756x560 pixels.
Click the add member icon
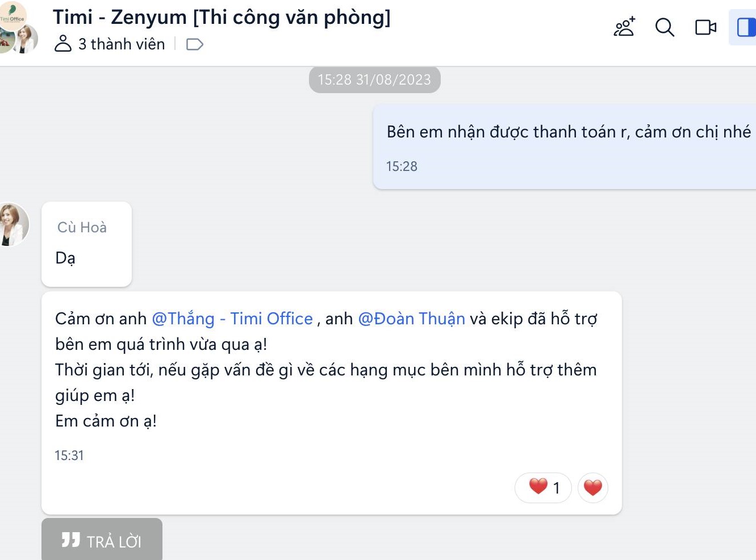pyautogui.click(x=624, y=27)
